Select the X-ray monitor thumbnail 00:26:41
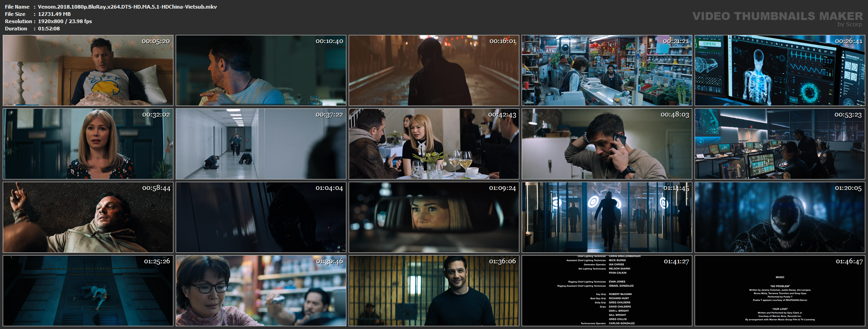The width and height of the screenshot is (868, 329). [x=780, y=71]
